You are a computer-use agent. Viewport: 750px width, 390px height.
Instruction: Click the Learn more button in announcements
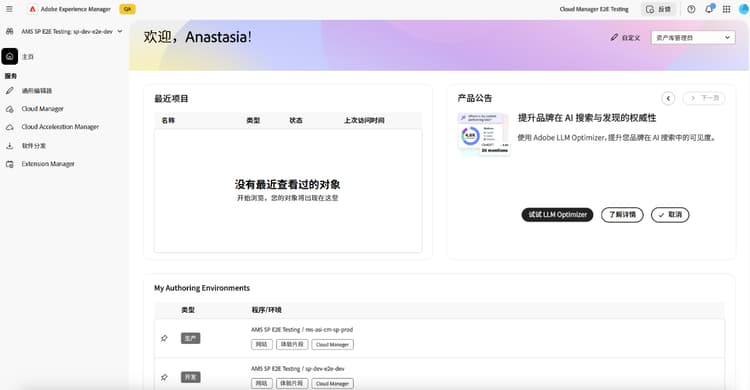[x=622, y=214]
